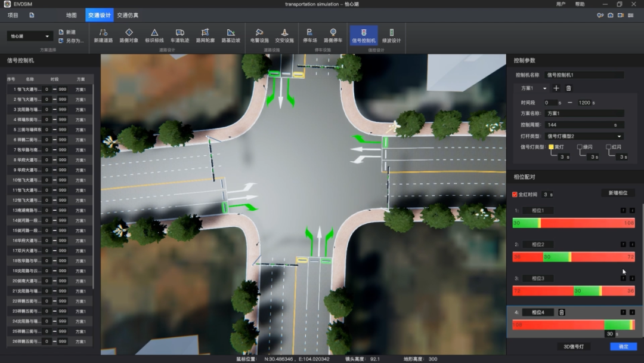Switch to the 交通仿真 tab
The image size is (644, 363).
[128, 15]
